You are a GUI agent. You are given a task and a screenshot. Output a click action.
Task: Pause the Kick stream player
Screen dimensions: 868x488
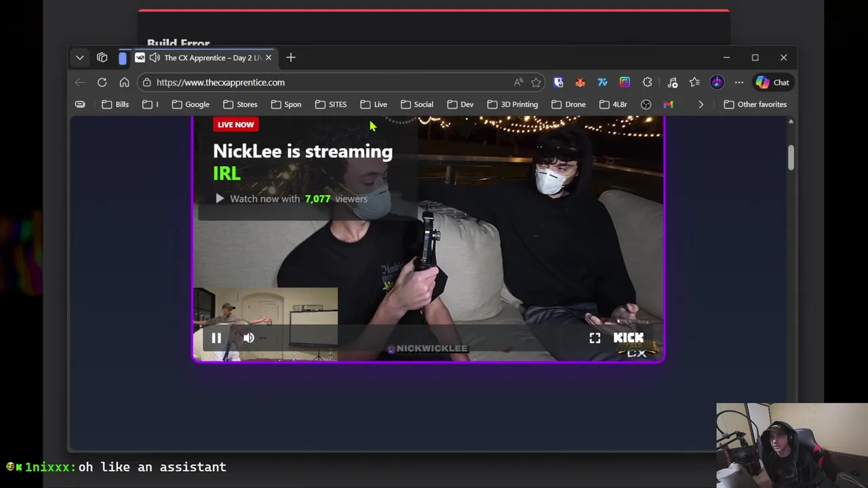(216, 338)
